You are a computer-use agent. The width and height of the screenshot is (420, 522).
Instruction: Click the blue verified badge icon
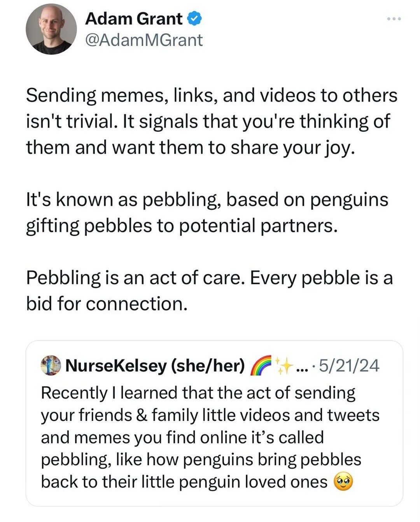(194, 19)
